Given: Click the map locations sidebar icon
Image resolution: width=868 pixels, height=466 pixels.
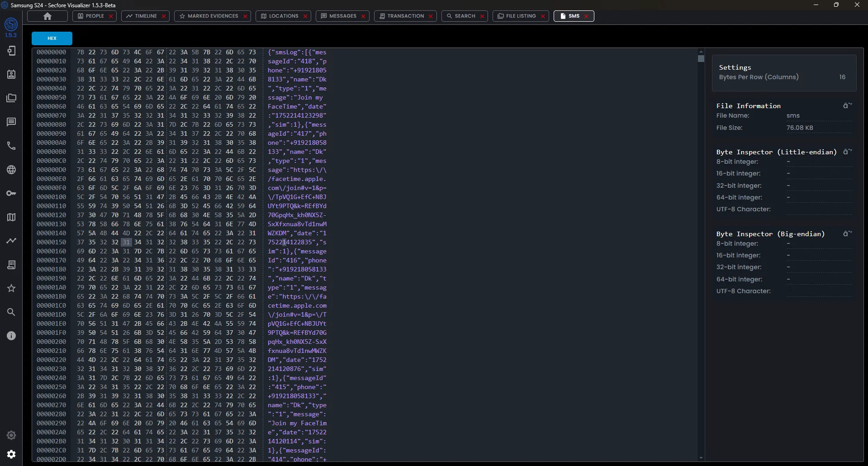Looking at the screenshot, I should click(x=11, y=217).
